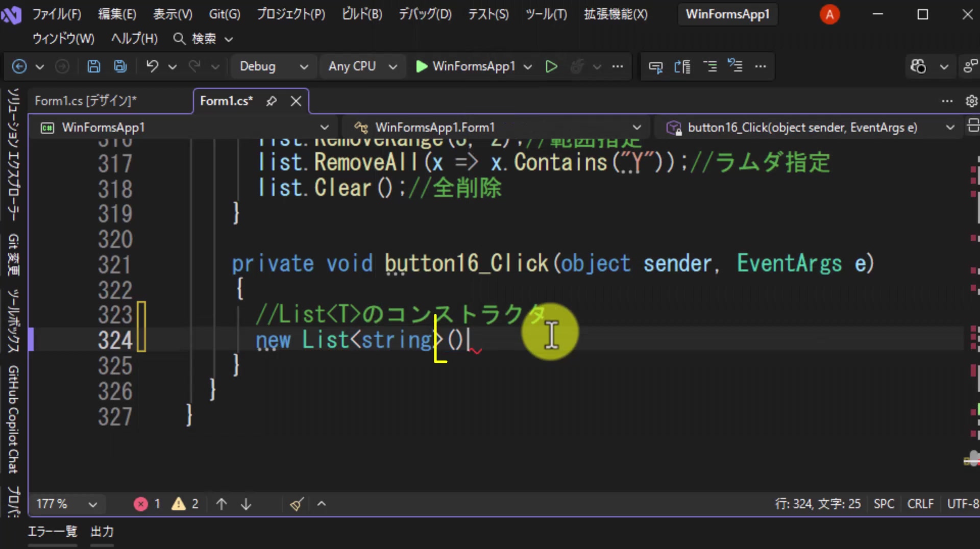The height and width of the screenshot is (549, 980).
Task: Click the Save All icon
Action: [x=120, y=66]
